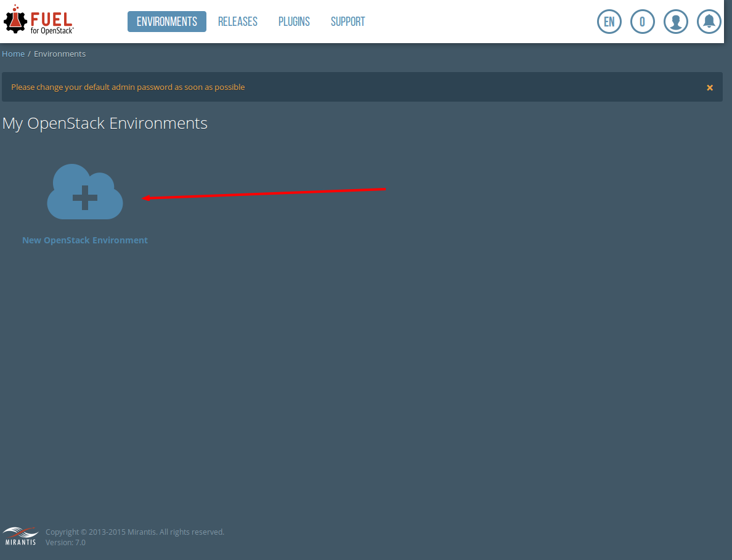Dismiss the default password warning

(710, 87)
